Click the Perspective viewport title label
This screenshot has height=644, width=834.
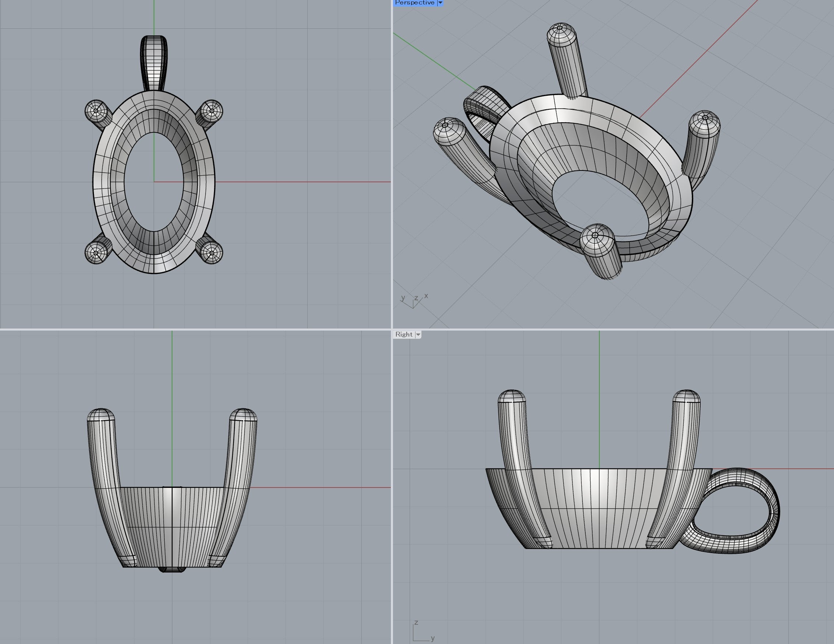(415, 3)
